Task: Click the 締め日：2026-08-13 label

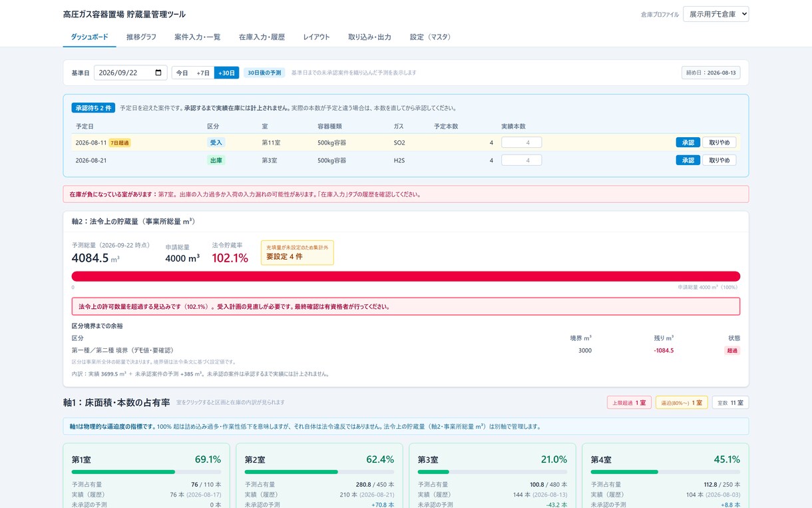Action: pyautogui.click(x=711, y=73)
